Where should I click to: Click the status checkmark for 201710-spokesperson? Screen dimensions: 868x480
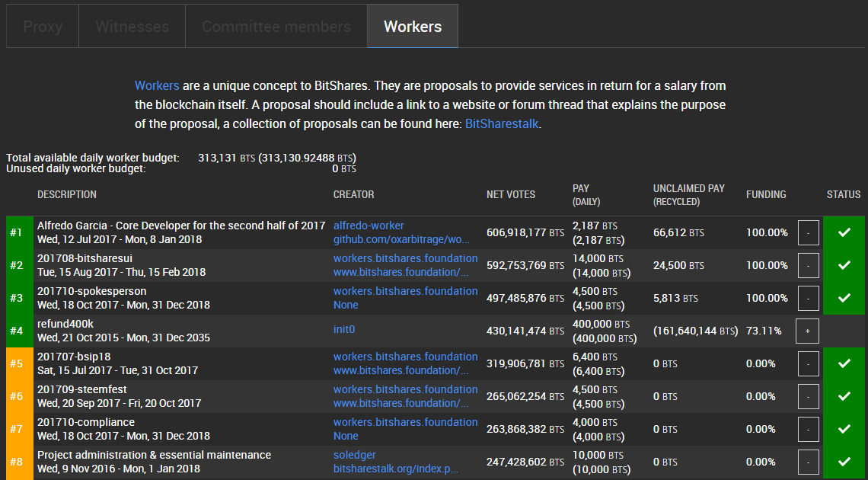pos(844,298)
